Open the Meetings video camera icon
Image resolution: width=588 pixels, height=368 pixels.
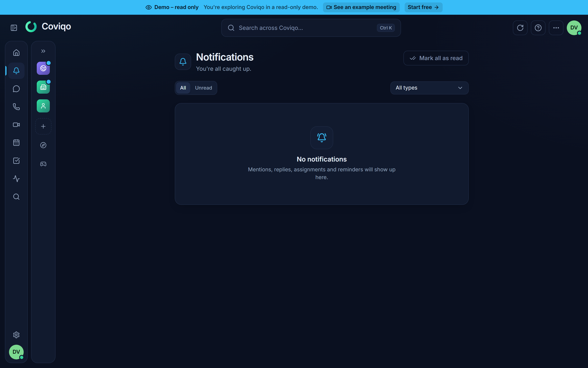click(16, 125)
